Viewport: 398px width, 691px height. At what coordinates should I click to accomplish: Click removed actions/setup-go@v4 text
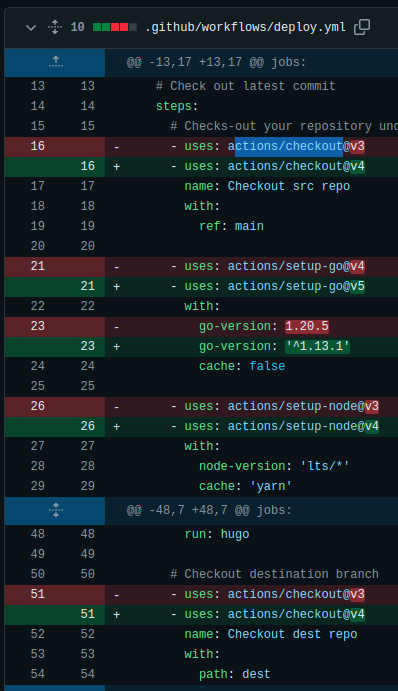click(x=296, y=266)
